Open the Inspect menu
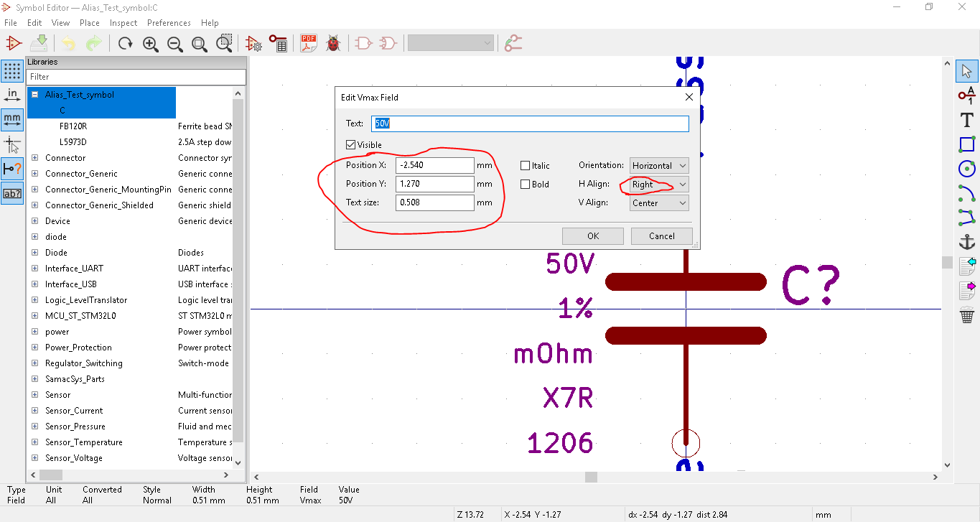This screenshot has height=522, width=980. (123, 23)
